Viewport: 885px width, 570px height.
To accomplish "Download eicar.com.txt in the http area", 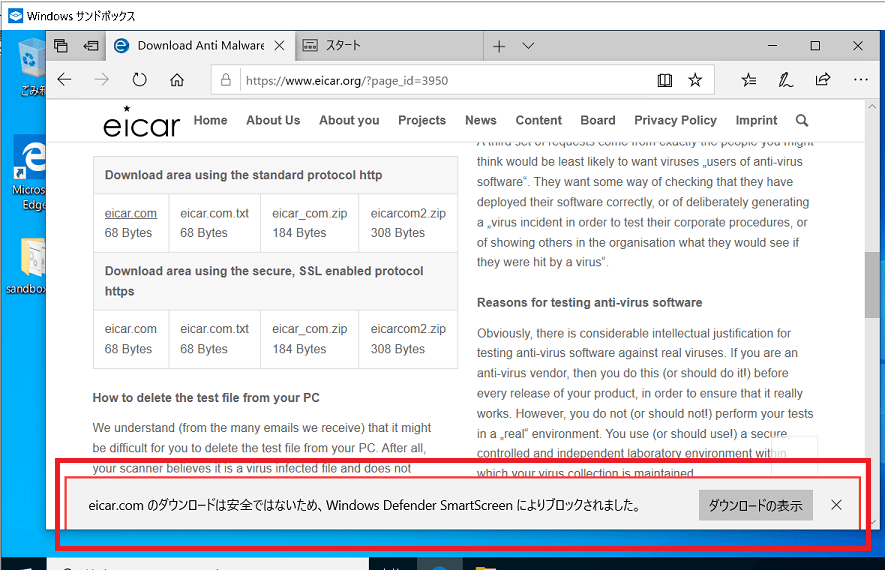I will [214, 213].
